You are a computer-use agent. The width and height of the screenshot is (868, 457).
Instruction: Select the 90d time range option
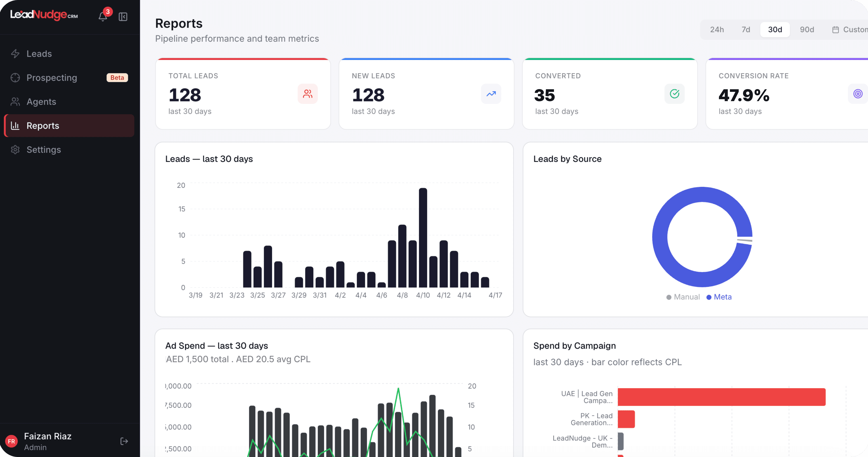click(807, 29)
